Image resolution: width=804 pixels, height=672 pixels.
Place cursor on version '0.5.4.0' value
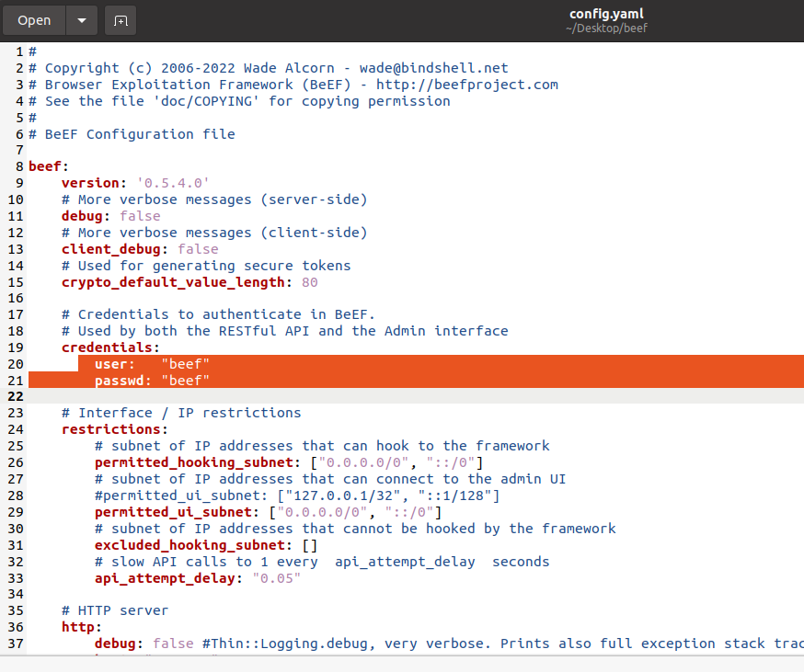click(x=173, y=183)
